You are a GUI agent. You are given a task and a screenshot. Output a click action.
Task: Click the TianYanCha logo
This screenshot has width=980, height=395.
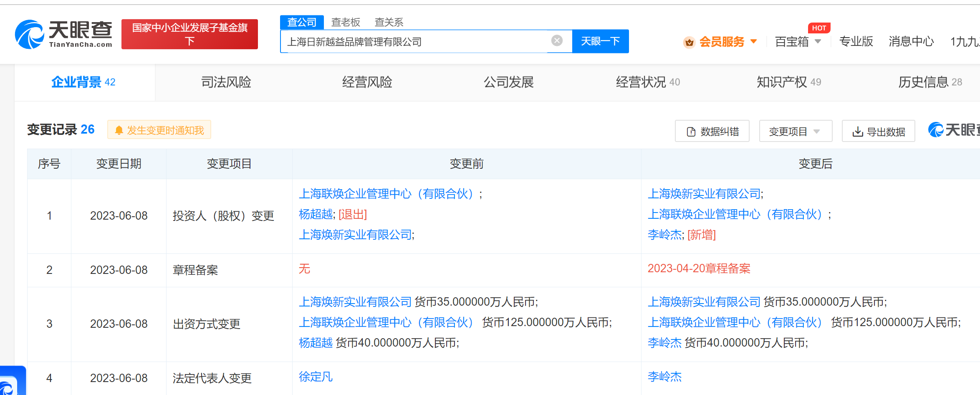pos(63,34)
